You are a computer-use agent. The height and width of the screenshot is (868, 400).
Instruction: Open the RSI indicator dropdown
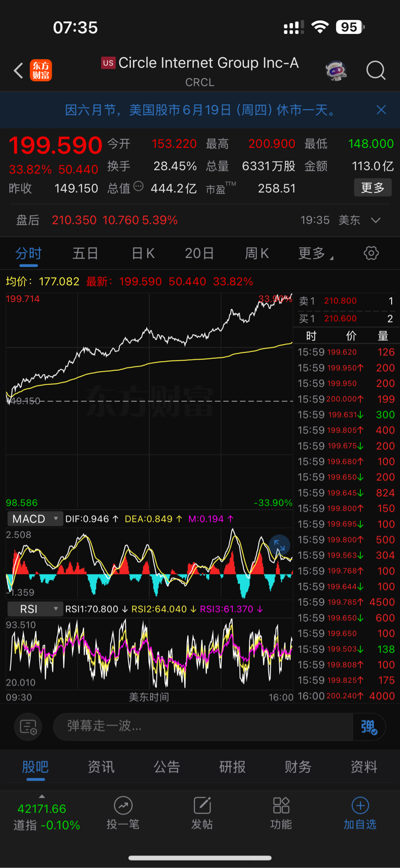(34, 609)
